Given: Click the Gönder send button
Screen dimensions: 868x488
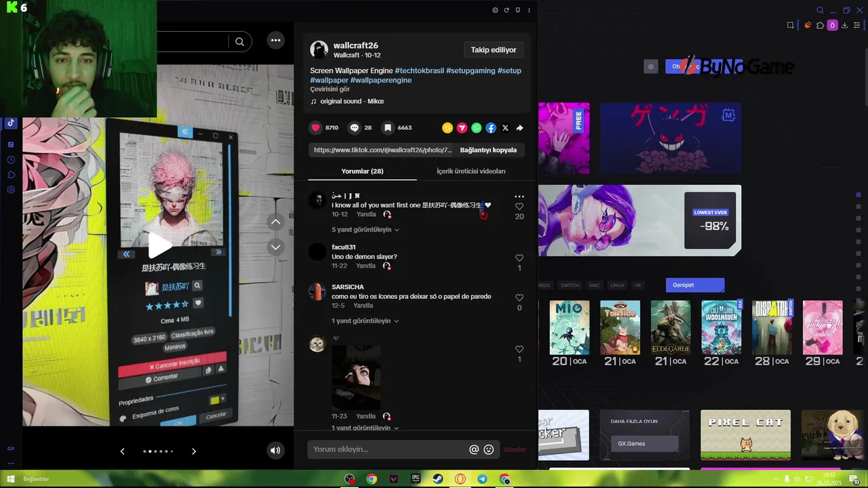Looking at the screenshot, I should (515, 449).
